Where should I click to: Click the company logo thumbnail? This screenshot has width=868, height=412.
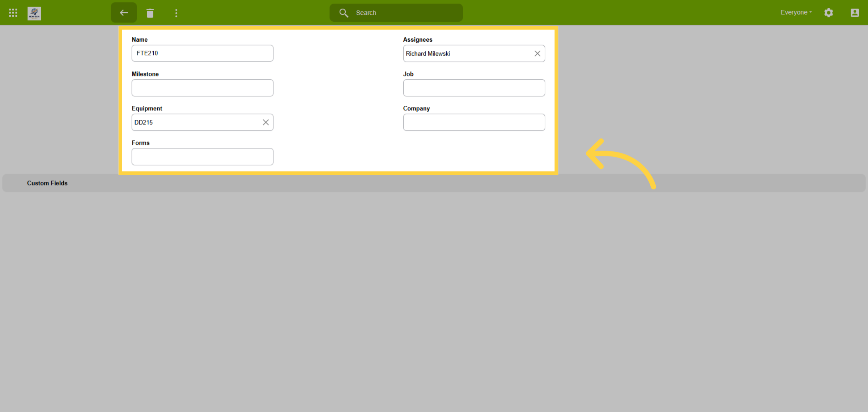[34, 13]
